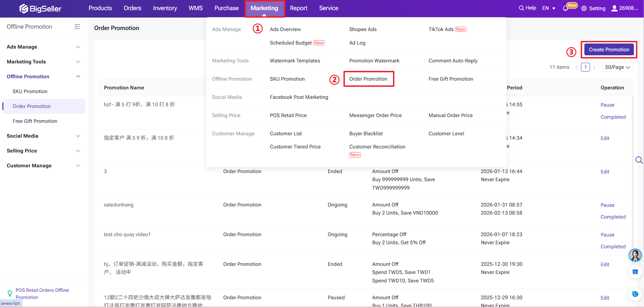Open the Inventory top navigation tab
This screenshot has height=307, width=644.
click(165, 8)
